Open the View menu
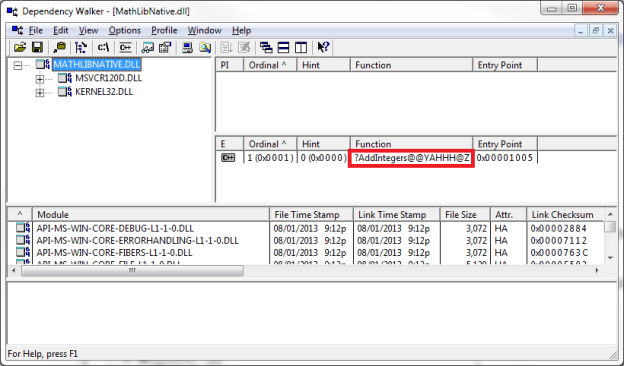Image resolution: width=624 pixels, height=366 pixels. coord(88,31)
